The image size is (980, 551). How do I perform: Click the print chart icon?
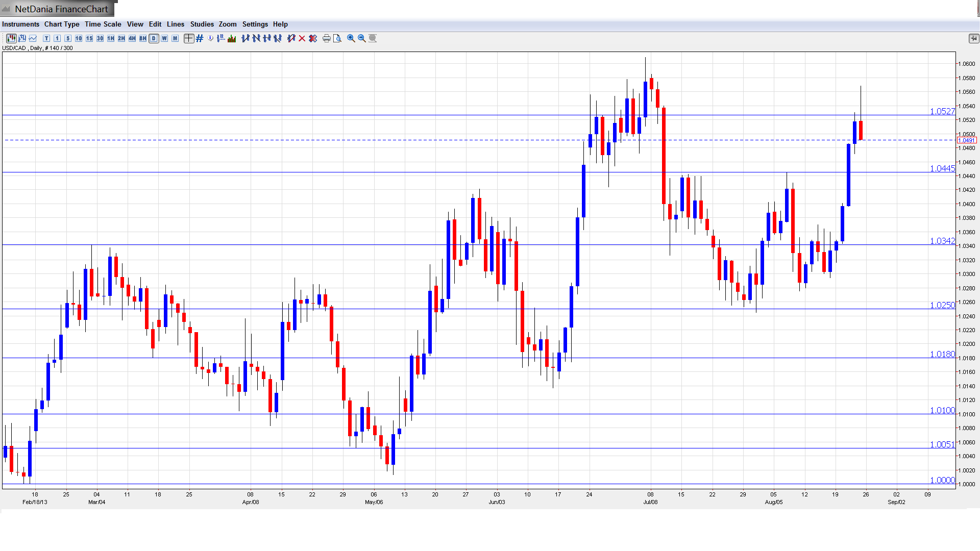point(327,38)
